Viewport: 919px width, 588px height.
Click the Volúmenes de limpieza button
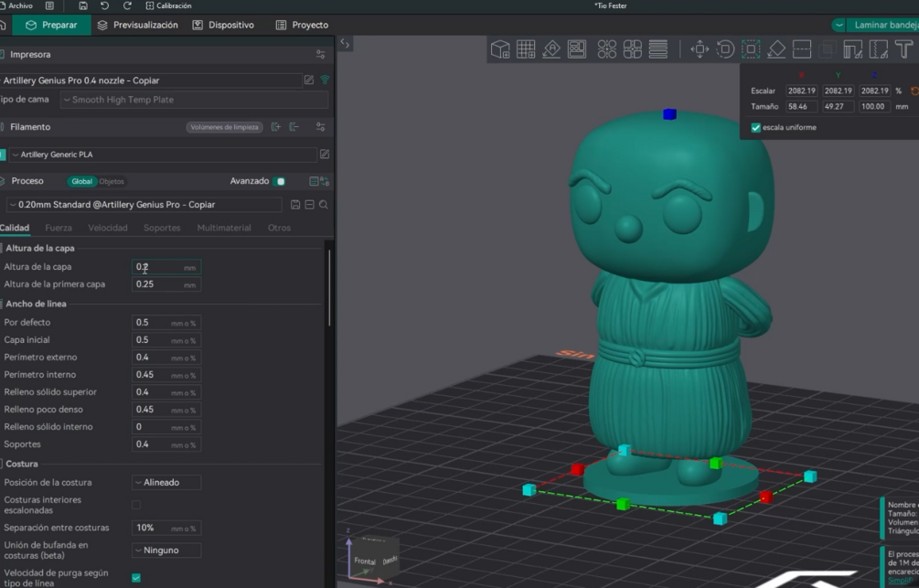pos(224,127)
